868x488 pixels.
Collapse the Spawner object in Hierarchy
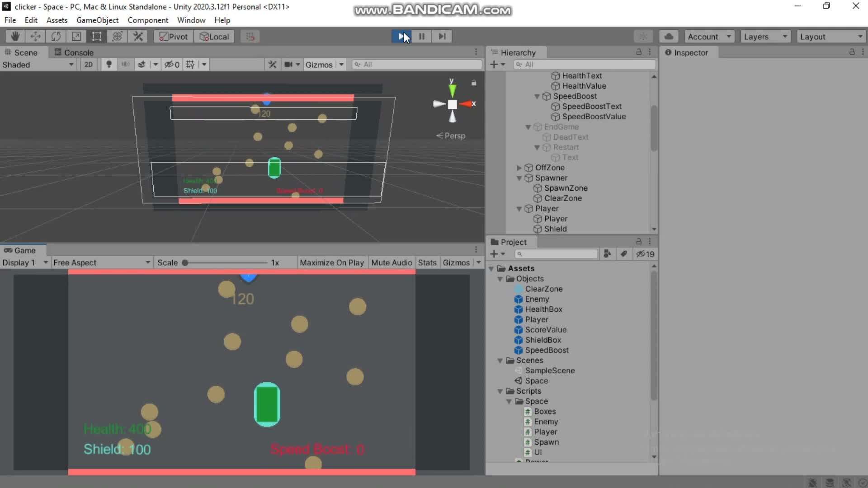click(519, 178)
